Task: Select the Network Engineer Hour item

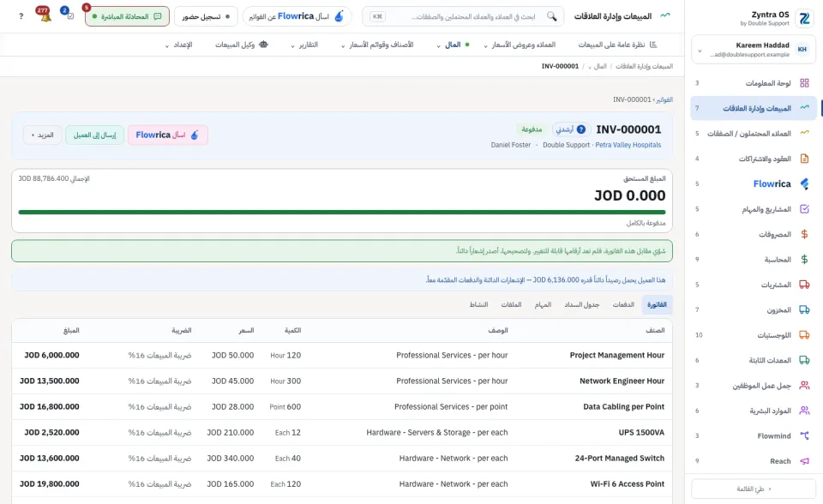Action: tap(622, 381)
